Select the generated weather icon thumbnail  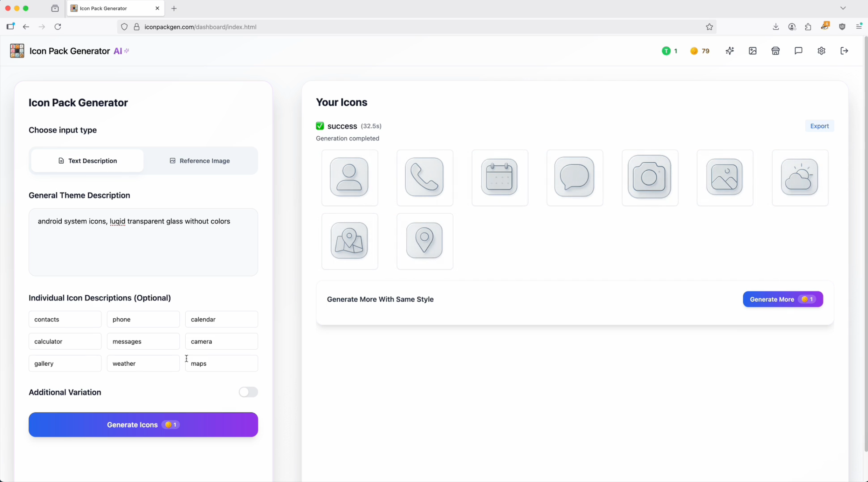click(800, 178)
